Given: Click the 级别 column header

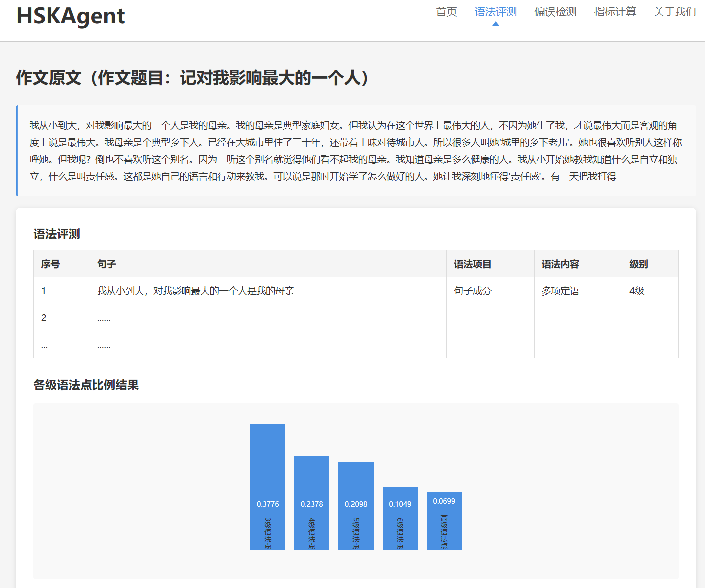Looking at the screenshot, I should click(x=638, y=264).
